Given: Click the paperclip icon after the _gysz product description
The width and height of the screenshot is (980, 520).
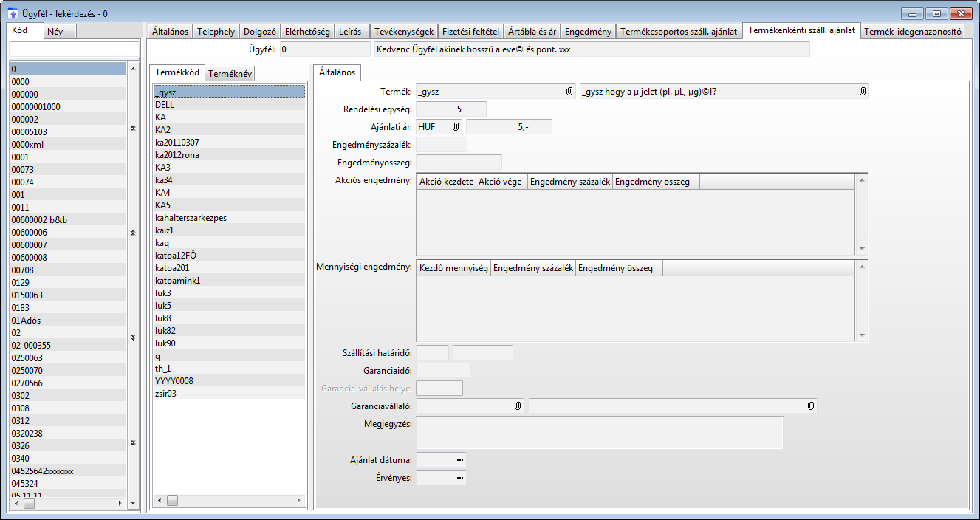Looking at the screenshot, I should (863, 92).
